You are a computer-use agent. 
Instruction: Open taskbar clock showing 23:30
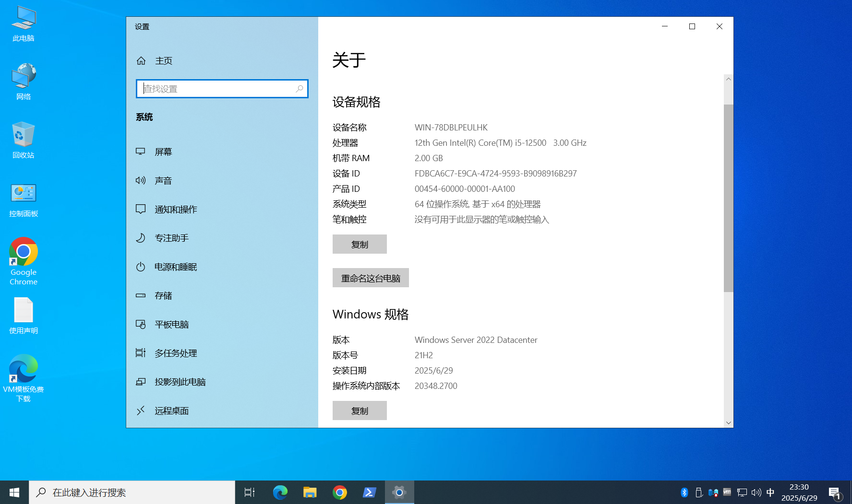pyautogui.click(x=799, y=492)
